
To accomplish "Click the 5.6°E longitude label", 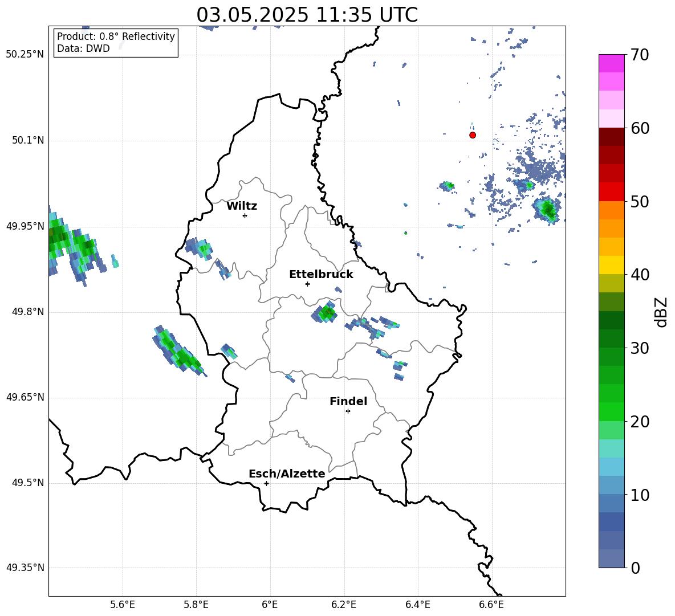I will pyautogui.click(x=123, y=605).
